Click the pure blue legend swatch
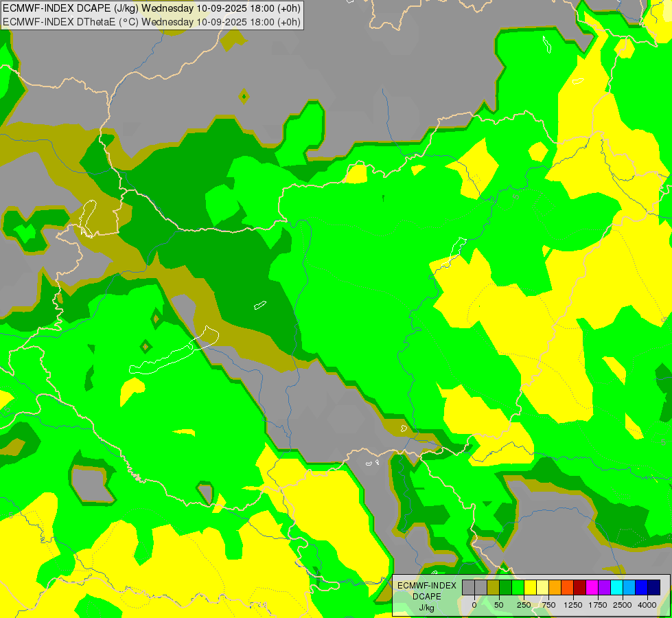 click(x=641, y=587)
